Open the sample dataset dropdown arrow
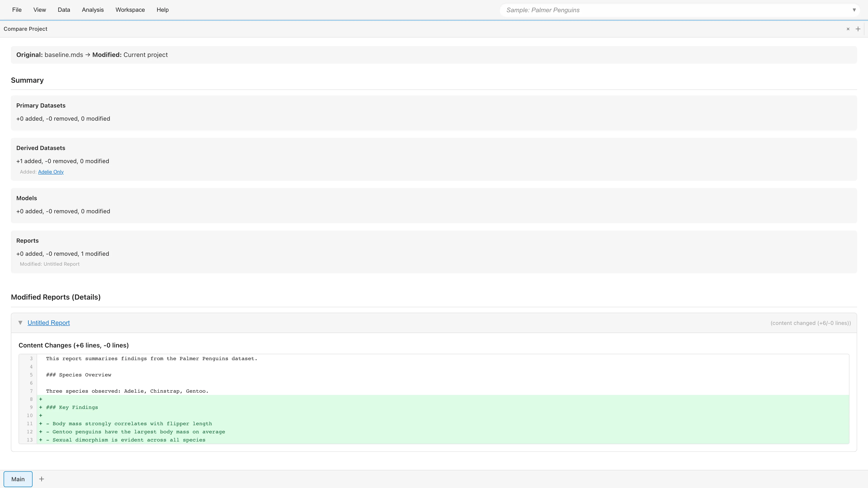 [854, 10]
